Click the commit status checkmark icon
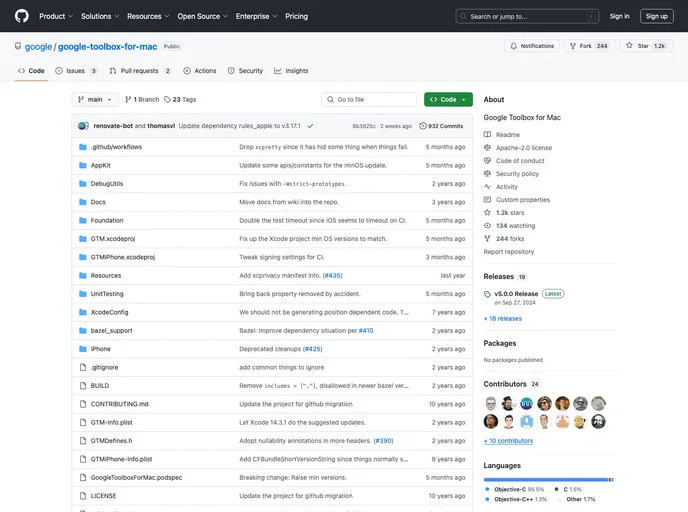The image size is (688, 512). coord(310,126)
